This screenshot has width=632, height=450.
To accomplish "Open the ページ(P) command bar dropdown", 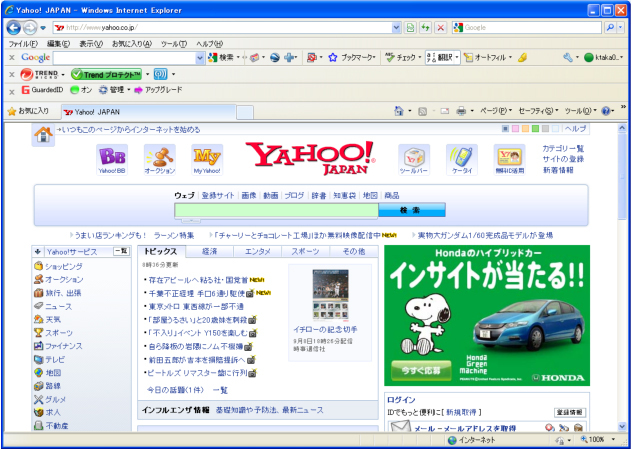I will [496, 111].
